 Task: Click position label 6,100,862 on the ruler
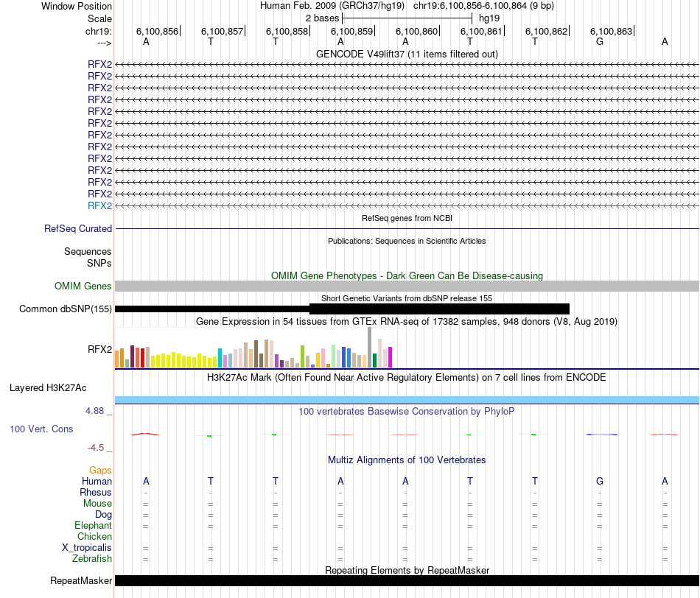[546, 31]
